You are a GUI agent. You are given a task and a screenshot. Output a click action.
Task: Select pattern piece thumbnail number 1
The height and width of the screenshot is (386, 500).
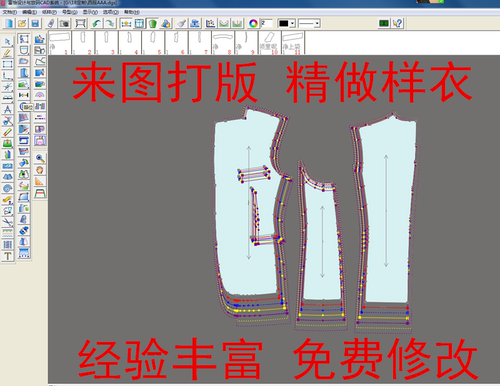[x=60, y=43]
